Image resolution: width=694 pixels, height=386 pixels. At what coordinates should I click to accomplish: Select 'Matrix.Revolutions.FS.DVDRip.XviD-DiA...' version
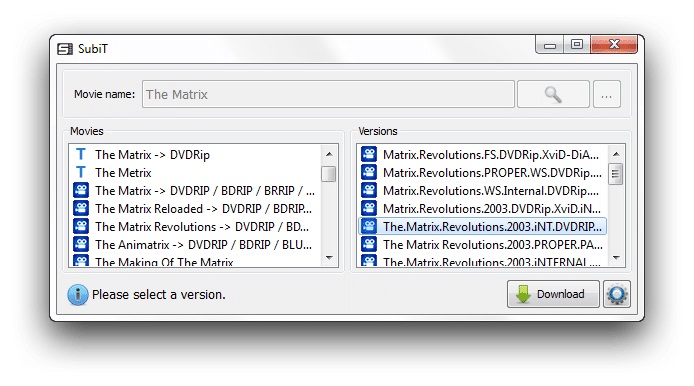(x=482, y=154)
